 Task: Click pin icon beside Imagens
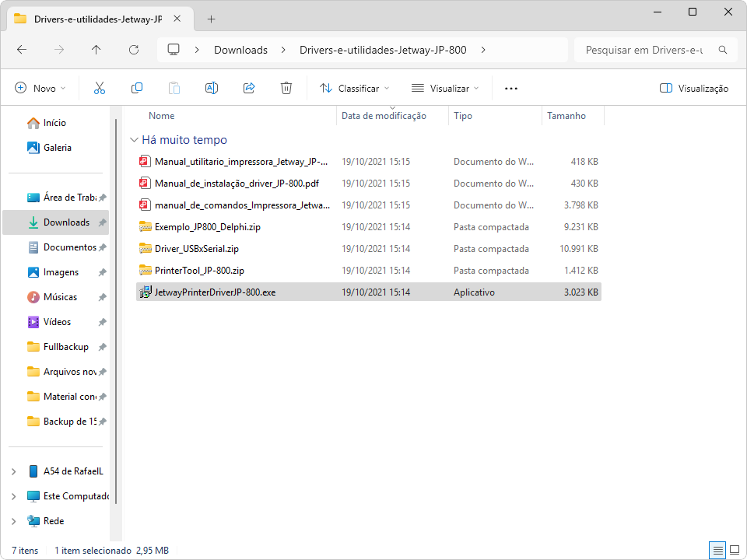tap(102, 272)
